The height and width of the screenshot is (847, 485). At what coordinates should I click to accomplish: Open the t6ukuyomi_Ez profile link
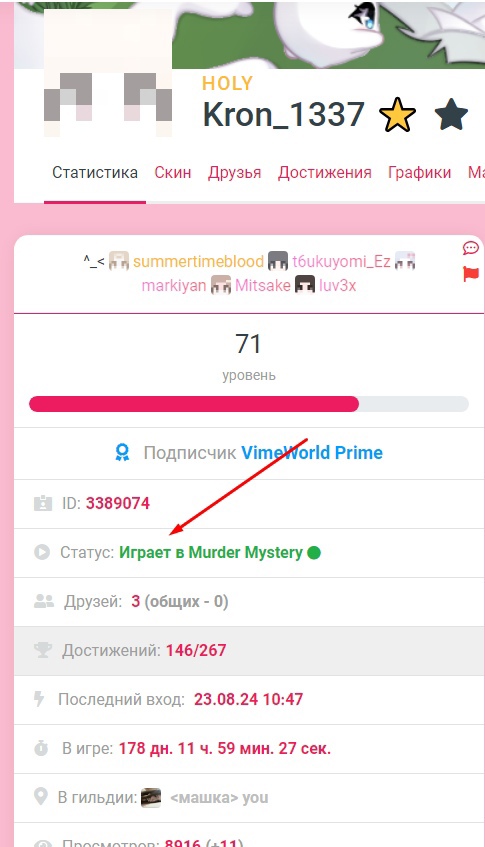(341, 261)
